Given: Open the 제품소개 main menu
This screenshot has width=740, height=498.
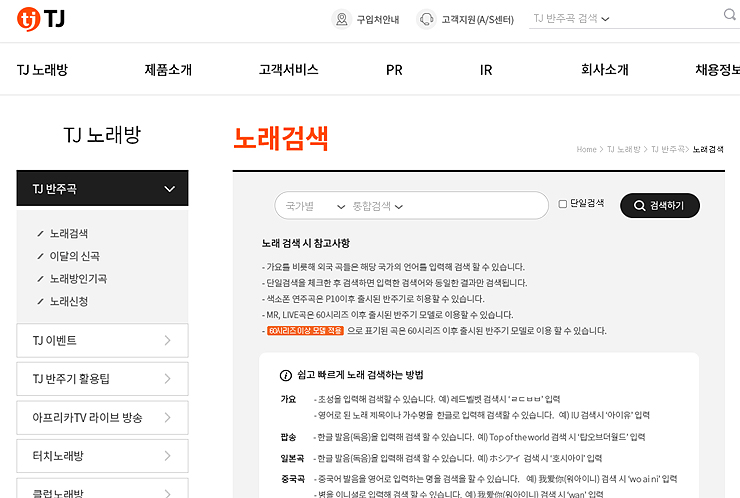Looking at the screenshot, I should (x=168, y=70).
